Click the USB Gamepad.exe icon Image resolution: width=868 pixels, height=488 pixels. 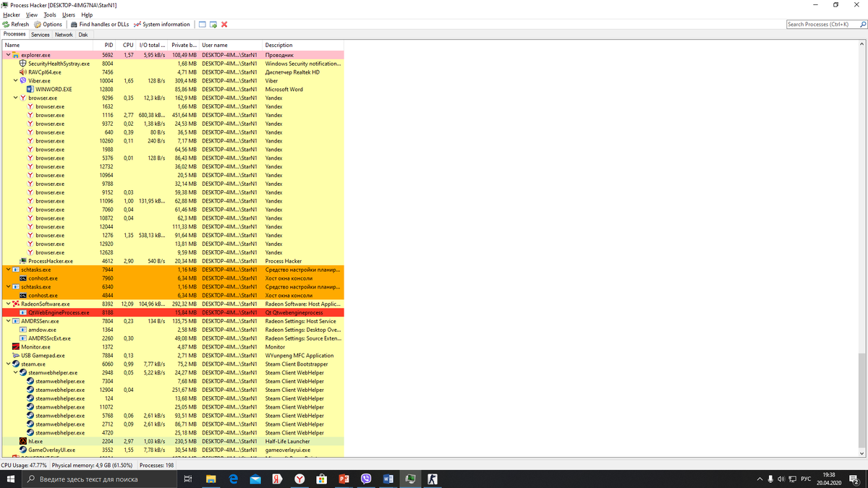point(16,356)
